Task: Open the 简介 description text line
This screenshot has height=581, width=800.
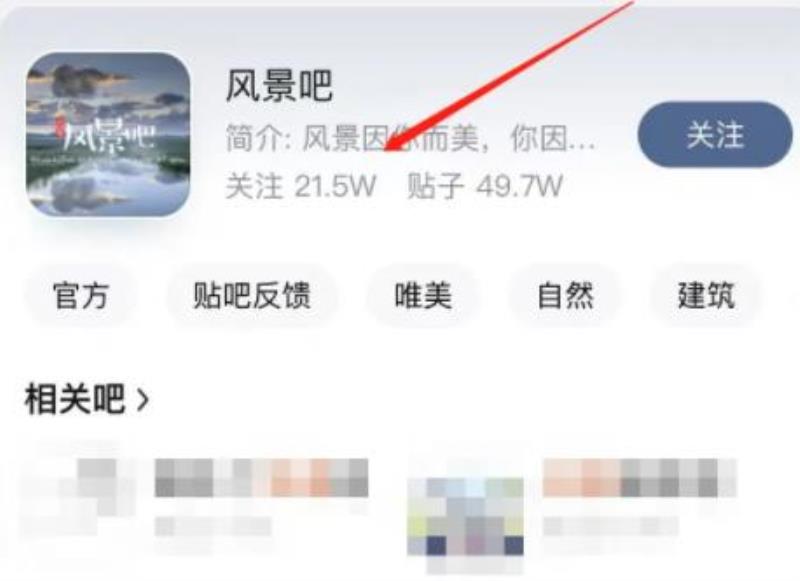Action: 411,138
